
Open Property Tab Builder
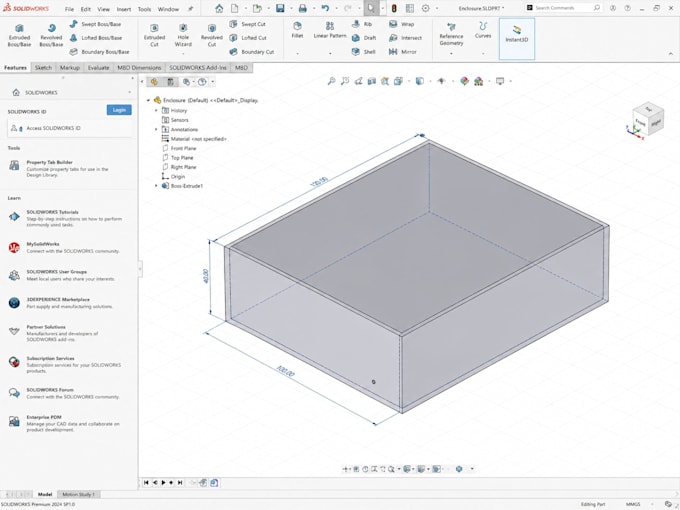pyautogui.click(x=49, y=162)
